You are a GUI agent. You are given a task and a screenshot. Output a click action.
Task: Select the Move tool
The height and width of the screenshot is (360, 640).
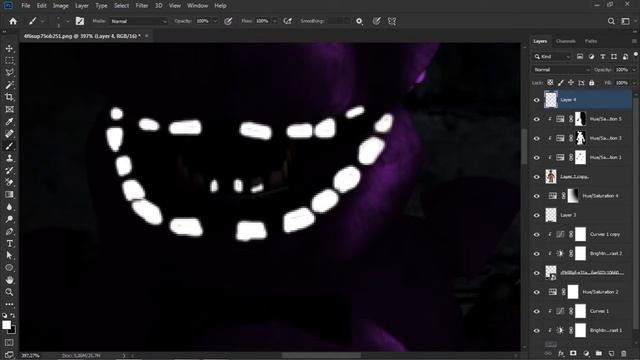[9, 48]
